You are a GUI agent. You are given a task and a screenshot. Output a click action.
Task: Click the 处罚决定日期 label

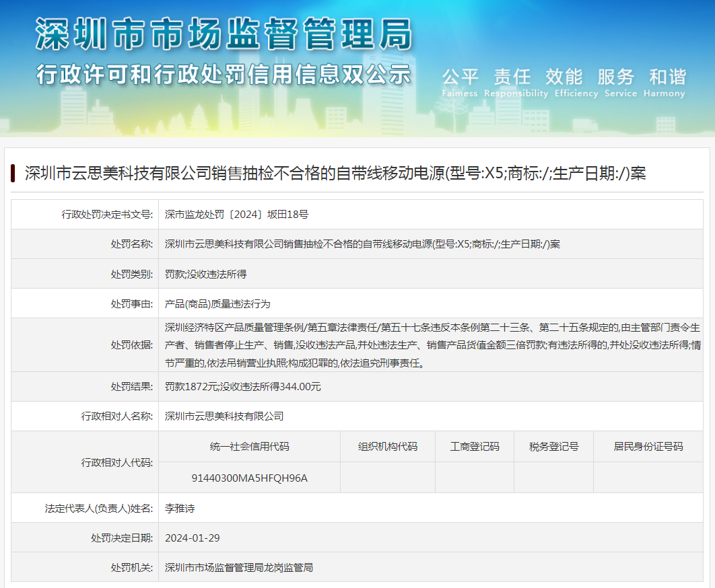point(122,538)
